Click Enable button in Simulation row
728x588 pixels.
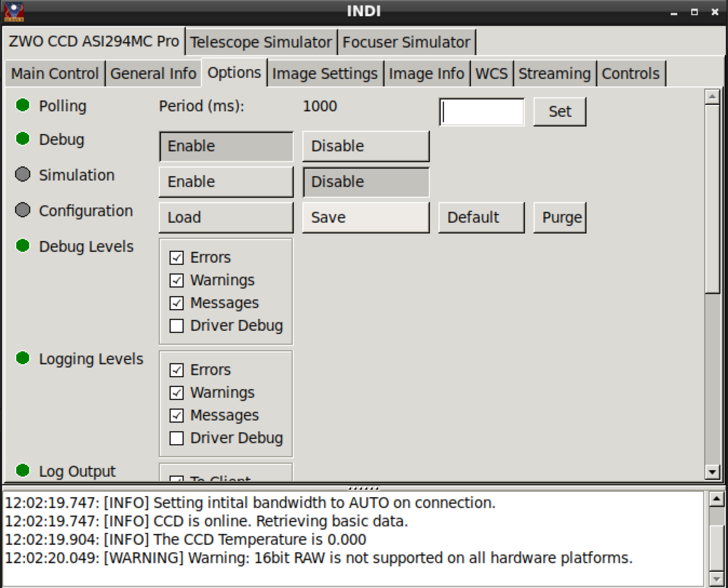tap(226, 182)
